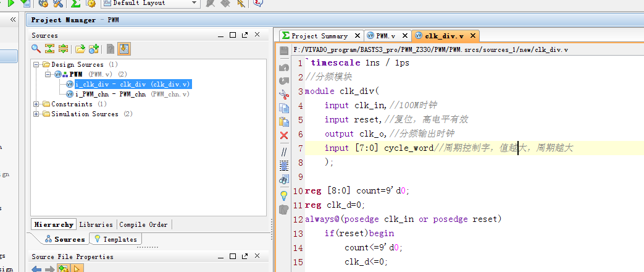Click the search icon in Sources panel
644x272 pixels.
pos(36,49)
